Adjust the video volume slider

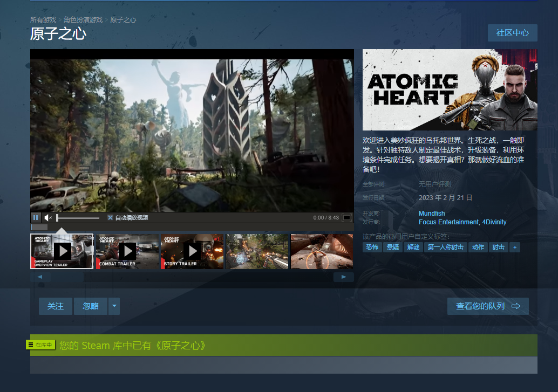pos(78,218)
